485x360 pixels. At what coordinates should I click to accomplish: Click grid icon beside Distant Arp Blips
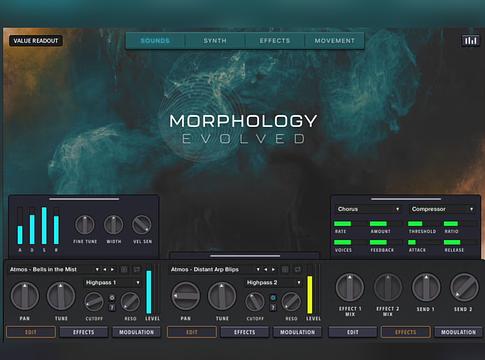coord(285,269)
